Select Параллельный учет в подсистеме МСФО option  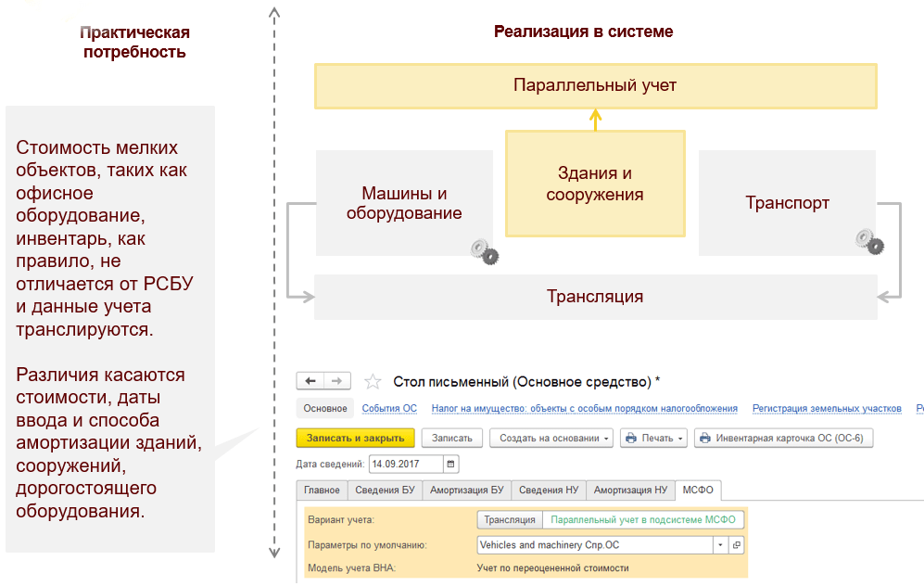pyautogui.click(x=641, y=520)
